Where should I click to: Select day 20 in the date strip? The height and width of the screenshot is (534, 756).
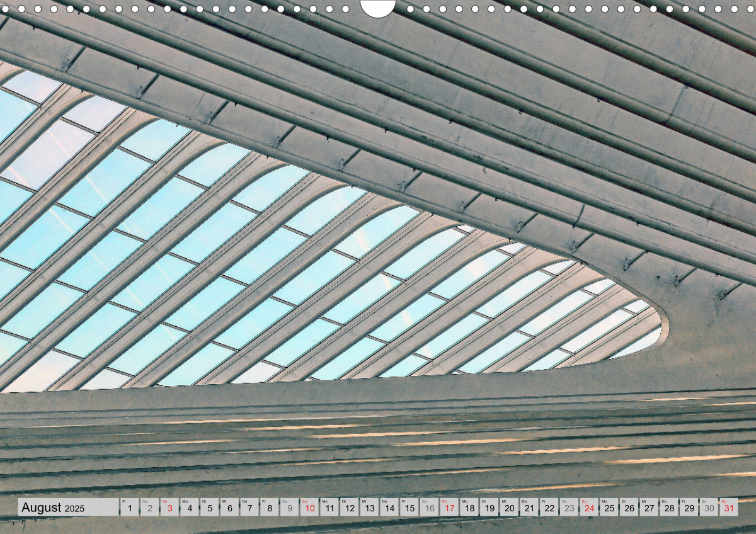510,507
